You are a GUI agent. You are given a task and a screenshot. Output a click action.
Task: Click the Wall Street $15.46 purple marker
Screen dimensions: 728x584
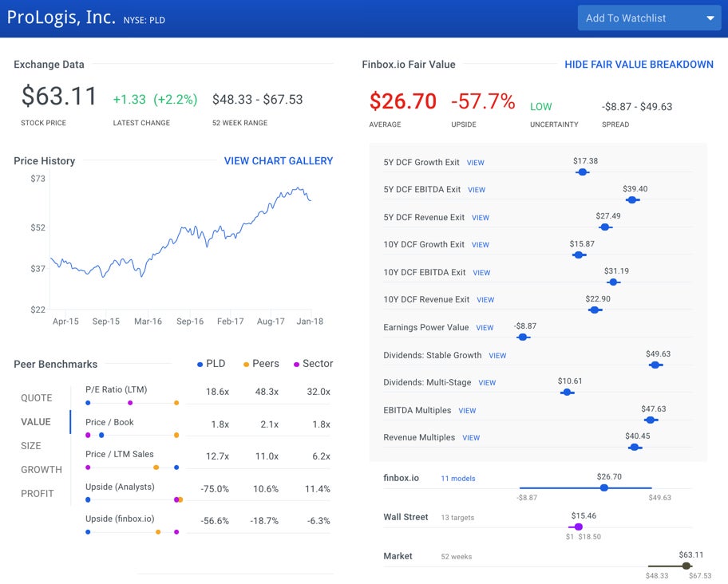point(579,527)
